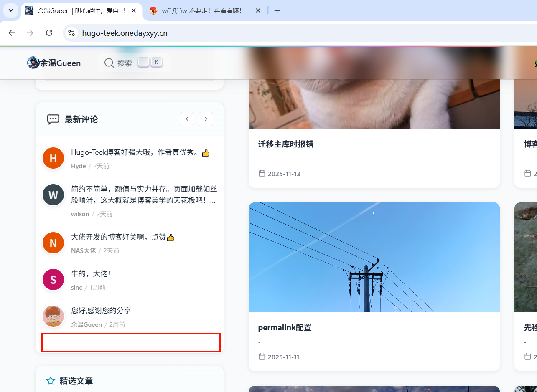Click 余温Gueen's cartoon comment avatar
This screenshot has height=392, width=537.
(53, 316)
